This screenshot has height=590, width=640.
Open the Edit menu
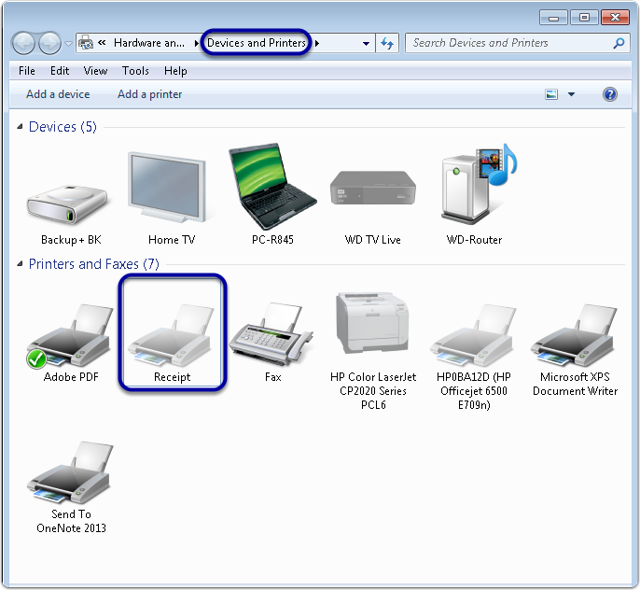click(x=60, y=71)
